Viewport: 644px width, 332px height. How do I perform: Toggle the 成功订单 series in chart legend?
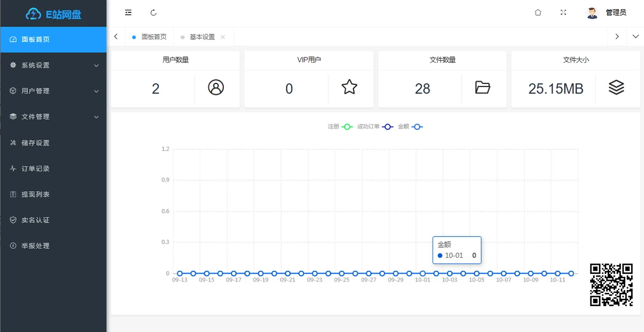[375, 127]
